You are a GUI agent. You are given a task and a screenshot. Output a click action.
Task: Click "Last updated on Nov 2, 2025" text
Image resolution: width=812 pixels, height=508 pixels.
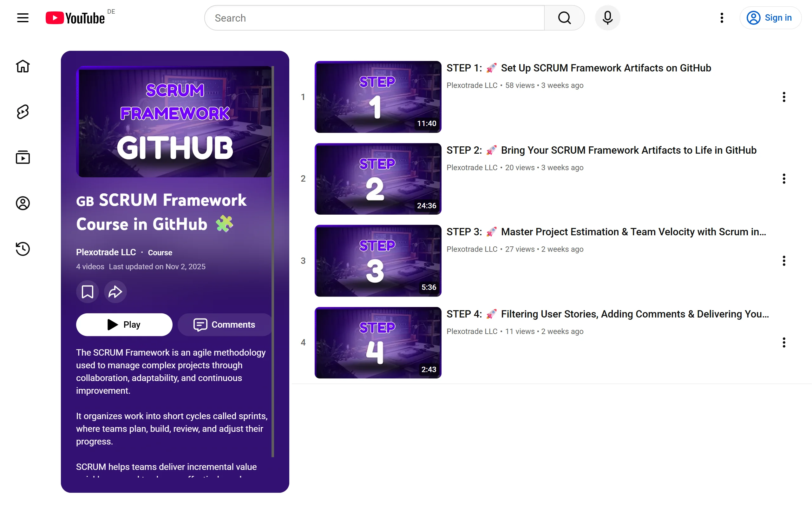157,267
